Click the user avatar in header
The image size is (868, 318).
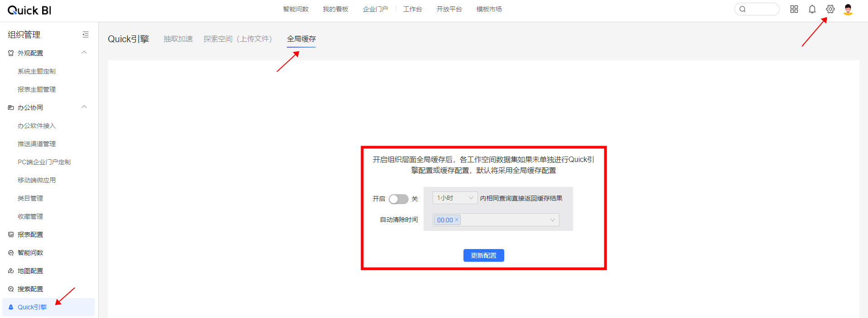[848, 9]
